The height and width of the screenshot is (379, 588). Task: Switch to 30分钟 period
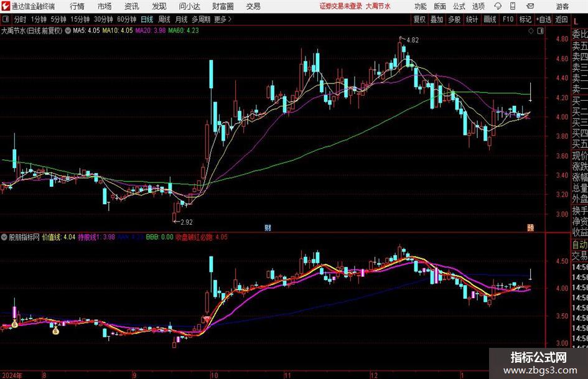coord(103,19)
